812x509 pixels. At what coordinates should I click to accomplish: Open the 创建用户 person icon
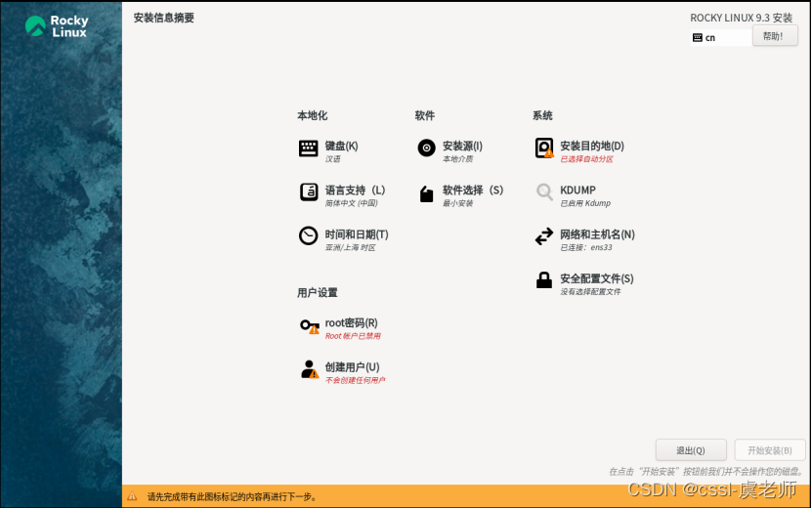point(309,369)
